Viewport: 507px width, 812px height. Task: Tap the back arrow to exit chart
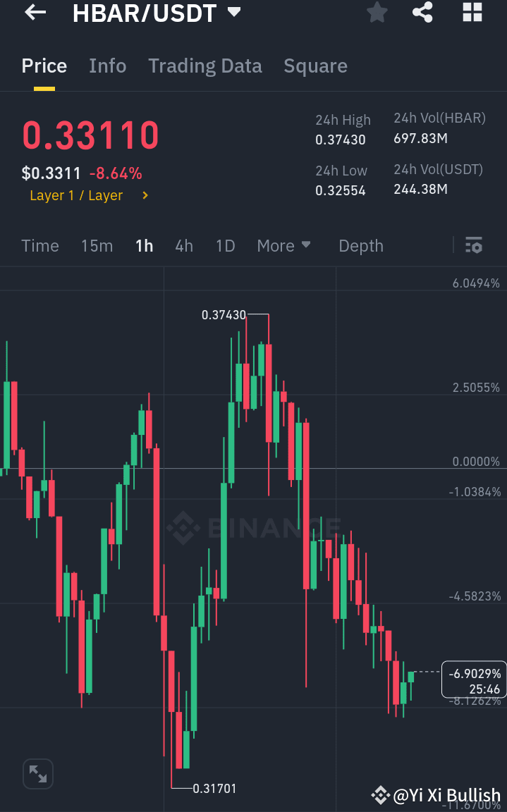point(34,12)
